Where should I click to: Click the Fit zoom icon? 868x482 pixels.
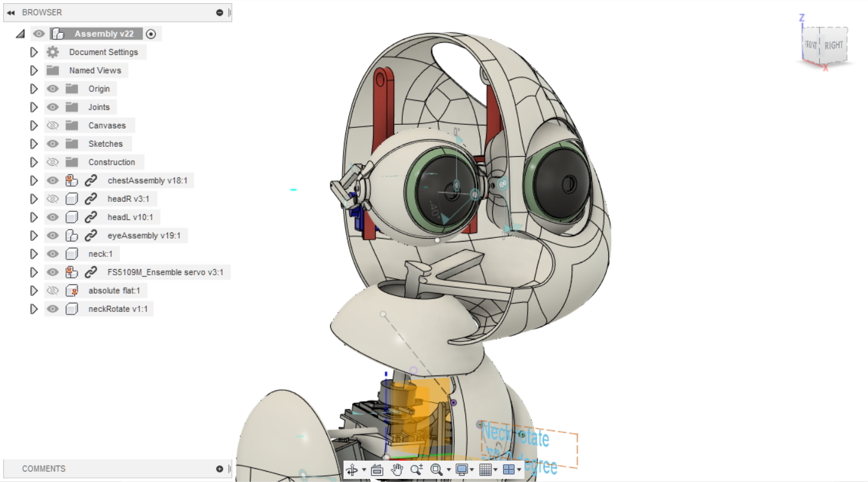pos(436,470)
